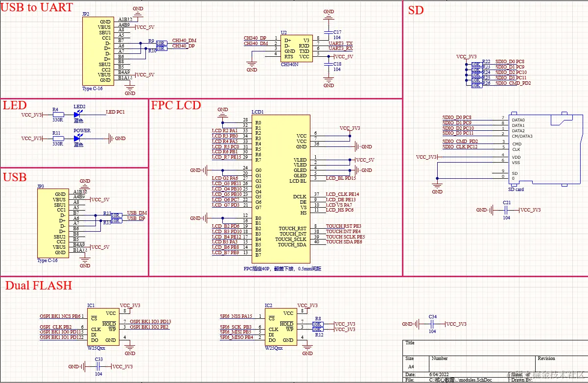Image resolution: width=588 pixels, height=383 pixels.
Task: Click the 'LCD_BL PD15' net label
Action: click(x=341, y=178)
